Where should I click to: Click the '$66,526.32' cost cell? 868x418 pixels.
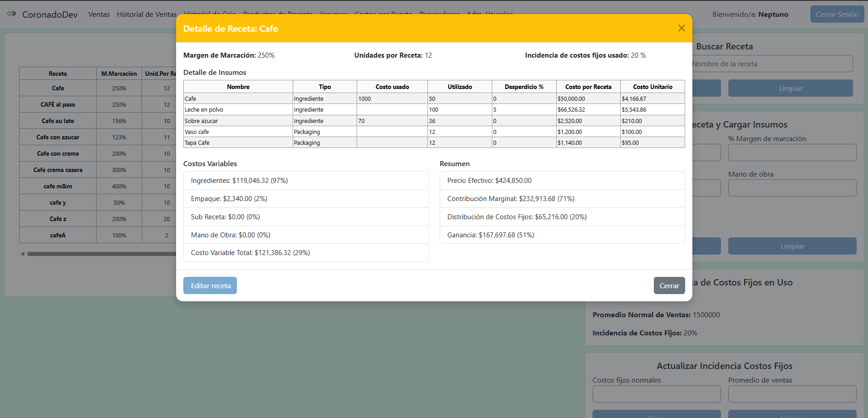[588, 109]
